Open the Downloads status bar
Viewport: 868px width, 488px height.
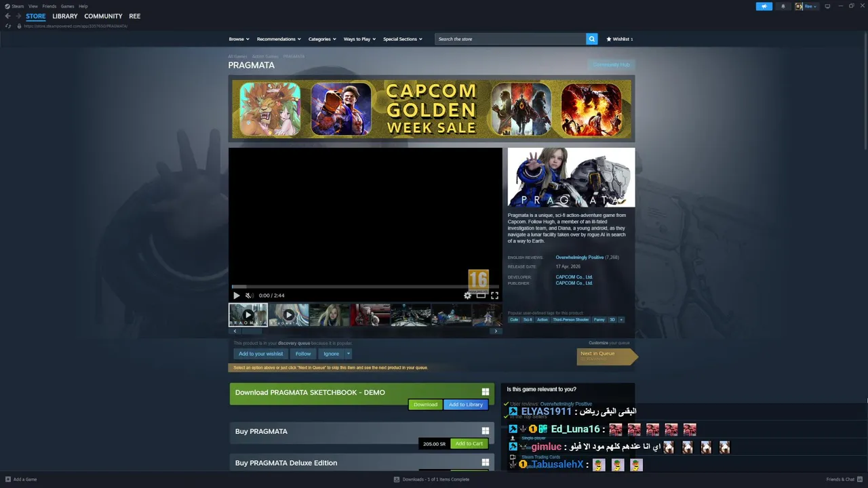tap(431, 479)
